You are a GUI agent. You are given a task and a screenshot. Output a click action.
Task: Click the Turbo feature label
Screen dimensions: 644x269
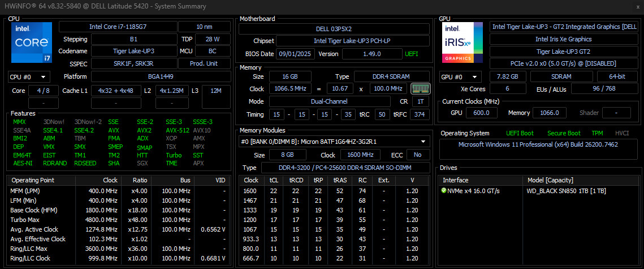point(174,155)
